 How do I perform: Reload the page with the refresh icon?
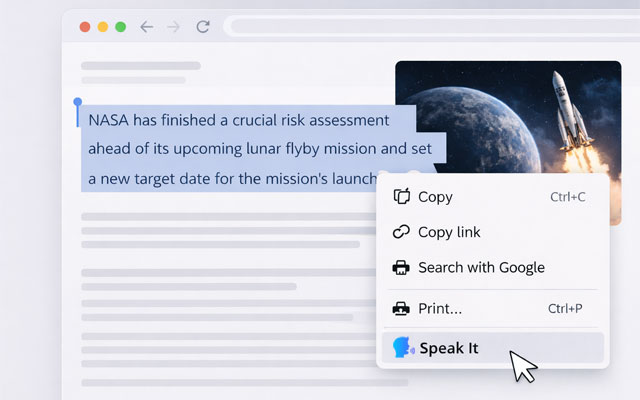pos(203,27)
